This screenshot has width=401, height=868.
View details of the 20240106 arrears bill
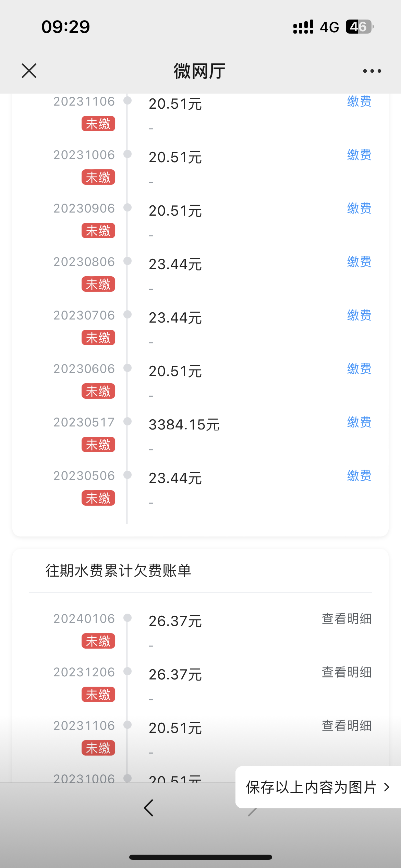347,619
